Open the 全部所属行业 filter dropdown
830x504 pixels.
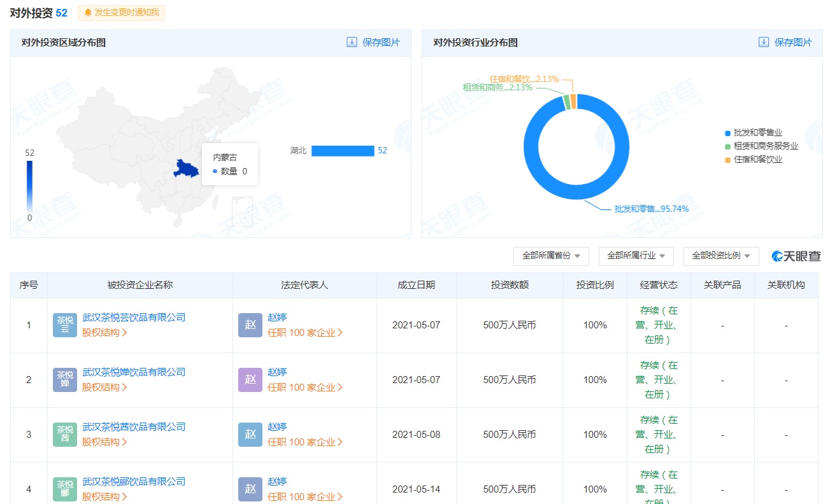tap(636, 256)
